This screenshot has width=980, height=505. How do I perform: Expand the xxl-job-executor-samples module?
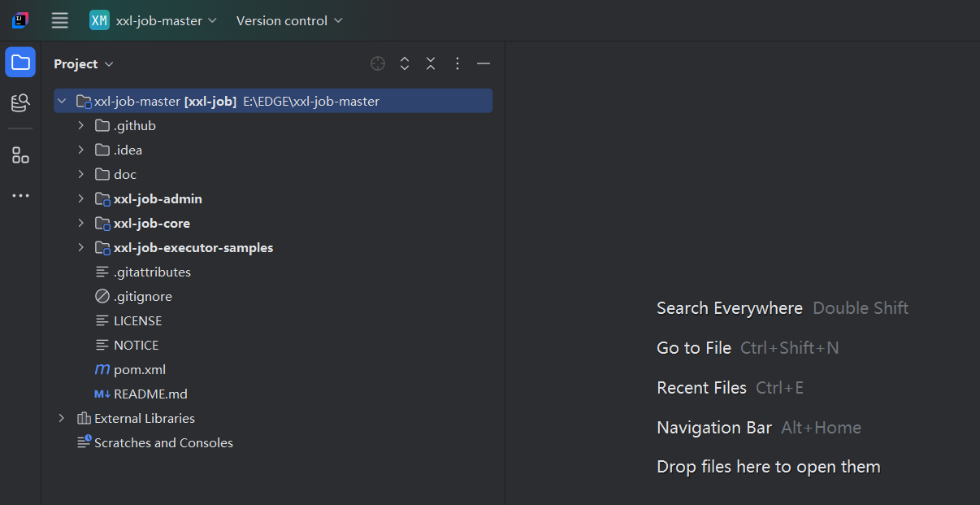click(x=80, y=248)
